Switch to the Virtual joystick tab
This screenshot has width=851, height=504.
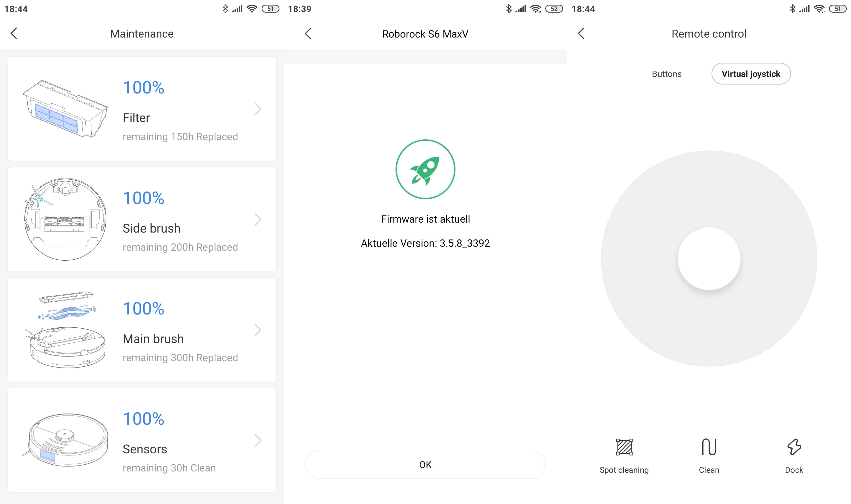(x=751, y=74)
